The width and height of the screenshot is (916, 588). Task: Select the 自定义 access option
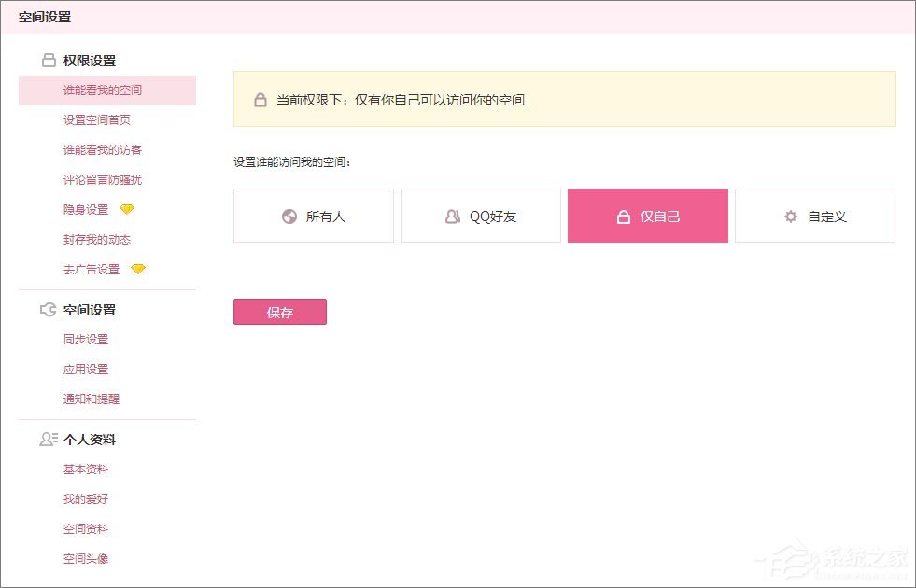815,216
